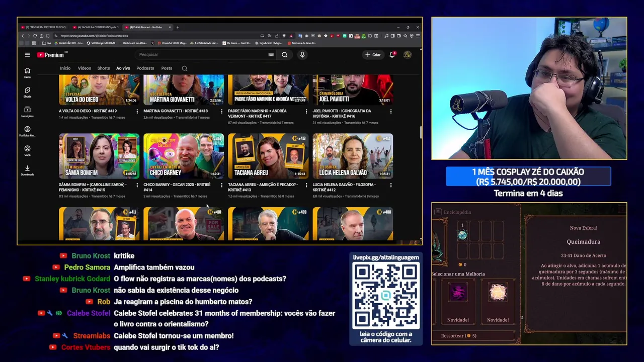Open the Enciclopédia in game panel

[x=453, y=212]
